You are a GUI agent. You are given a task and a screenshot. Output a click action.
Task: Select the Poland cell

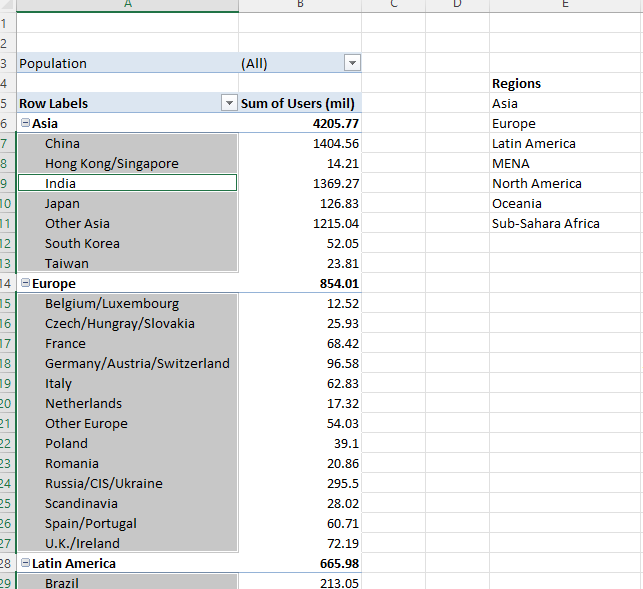click(128, 443)
